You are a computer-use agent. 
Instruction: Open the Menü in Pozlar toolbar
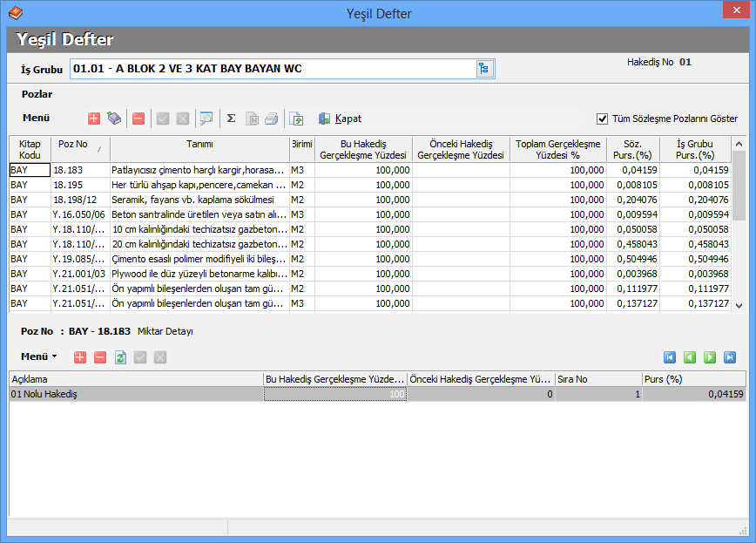click(36, 119)
